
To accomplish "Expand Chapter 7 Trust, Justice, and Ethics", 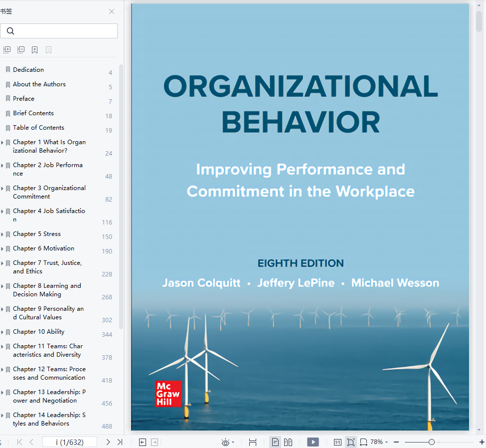I will [2, 263].
